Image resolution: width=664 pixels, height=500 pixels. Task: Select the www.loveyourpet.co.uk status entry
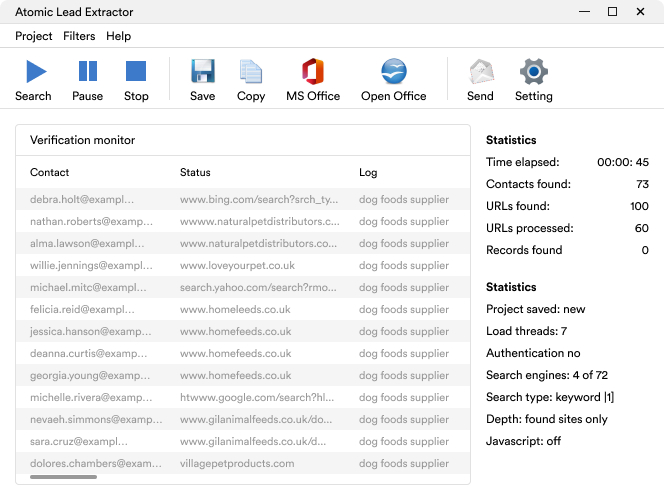pos(237,266)
